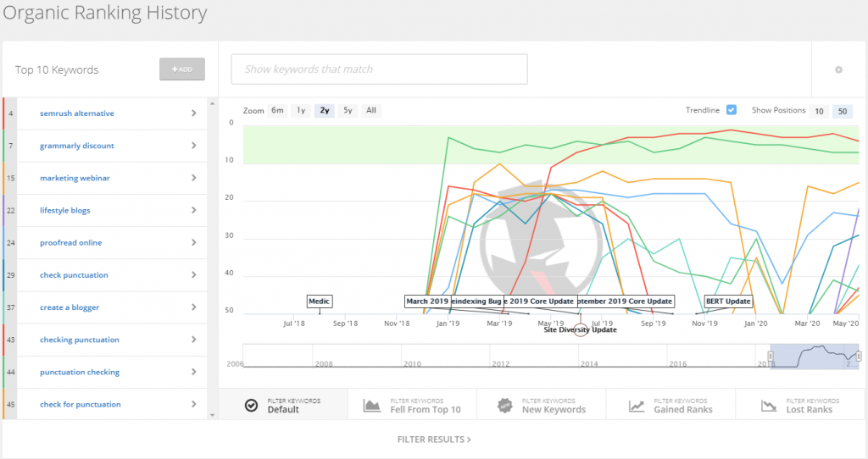Show top 50 positions
Screen dimensions: 868x459
coord(842,111)
